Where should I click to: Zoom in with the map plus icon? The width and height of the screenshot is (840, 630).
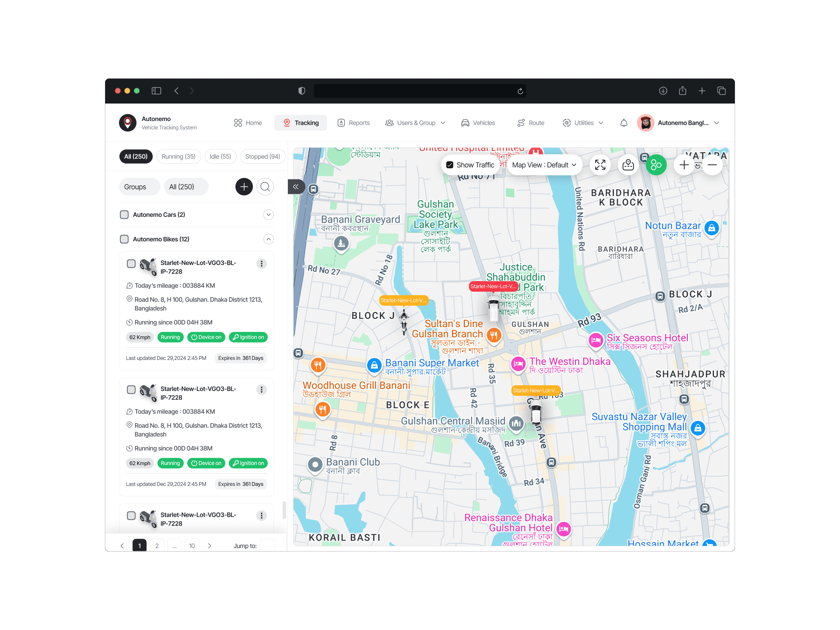(684, 165)
